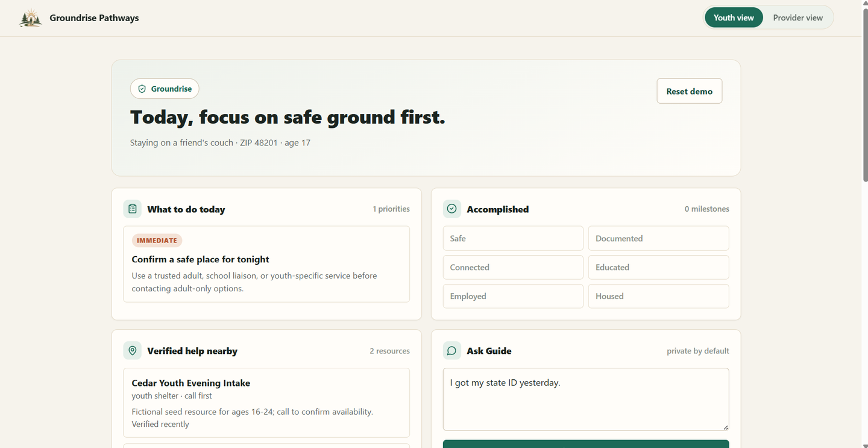The height and width of the screenshot is (448, 868).
Task: Click the '0 milestones' count text
Action: tap(706, 209)
